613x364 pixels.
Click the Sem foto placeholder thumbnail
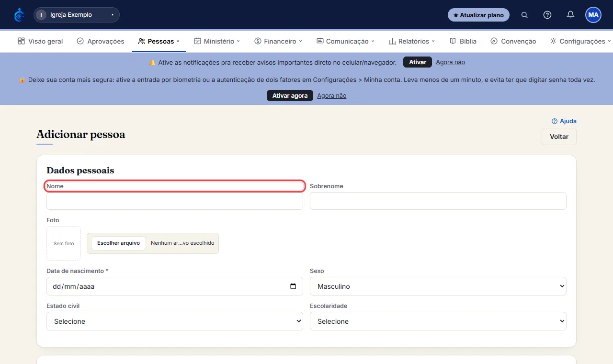(64, 243)
